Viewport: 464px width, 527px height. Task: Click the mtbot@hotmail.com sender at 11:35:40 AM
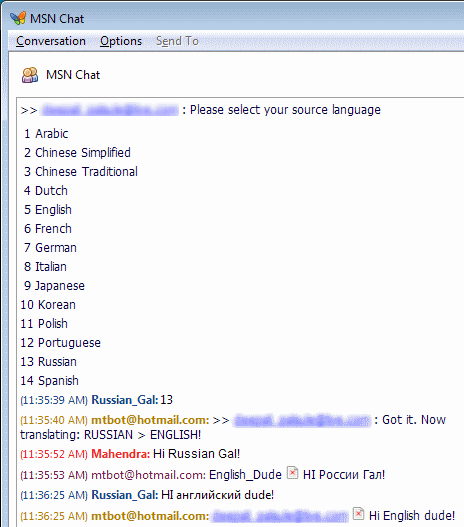(150, 420)
